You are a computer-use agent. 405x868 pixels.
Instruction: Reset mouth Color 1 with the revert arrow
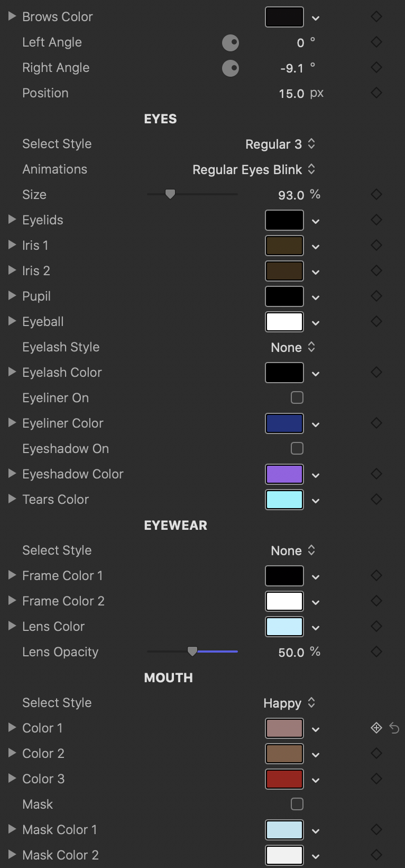pos(394,728)
